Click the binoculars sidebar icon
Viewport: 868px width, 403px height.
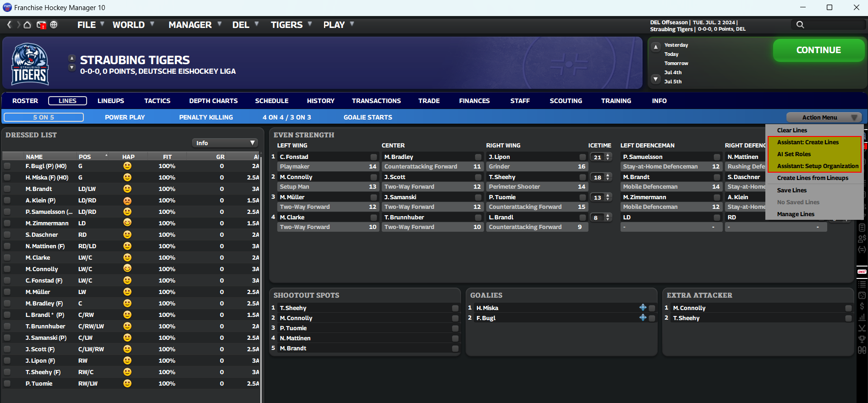coord(862,350)
